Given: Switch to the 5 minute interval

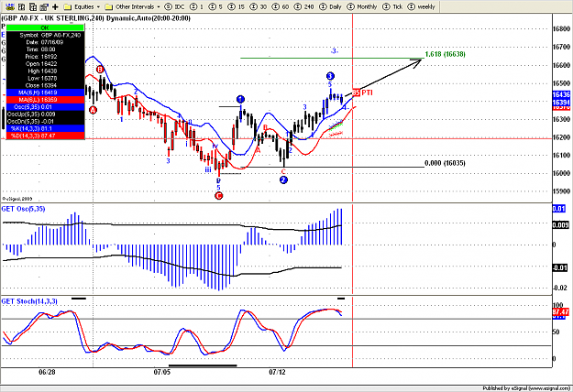Looking at the screenshot, I should tap(215, 6).
